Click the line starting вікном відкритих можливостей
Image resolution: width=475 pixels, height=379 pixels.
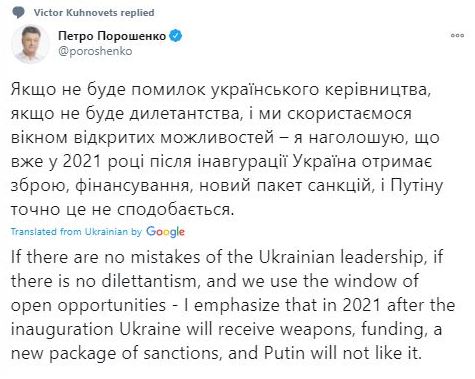[x=225, y=138]
